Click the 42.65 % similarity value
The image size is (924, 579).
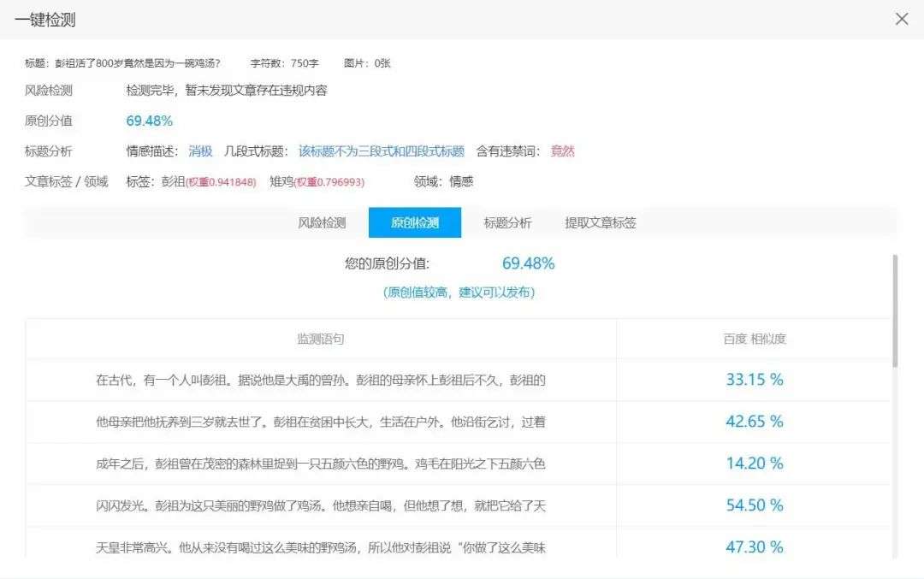coord(755,422)
